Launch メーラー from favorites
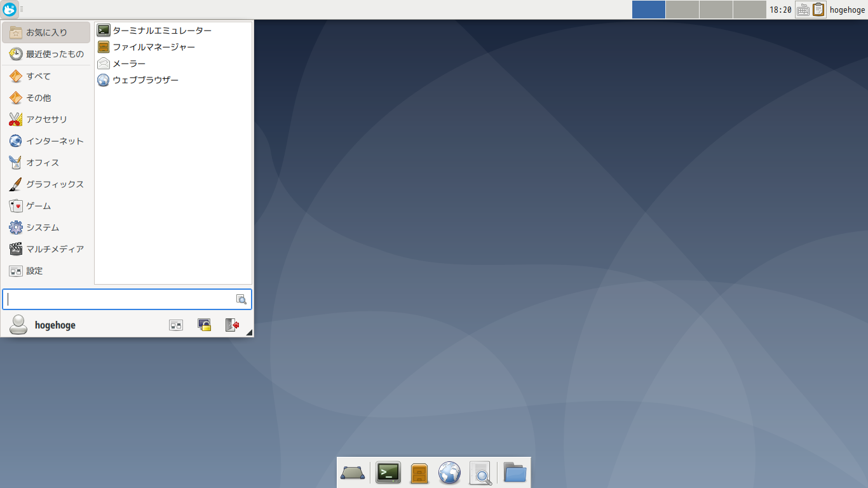This screenshot has height=488, width=868. [x=173, y=64]
